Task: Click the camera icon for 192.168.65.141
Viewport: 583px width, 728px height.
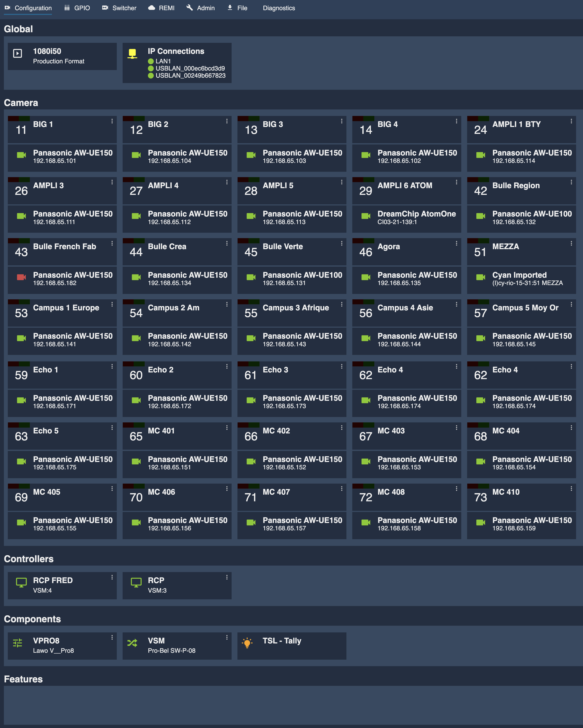Action: coord(21,338)
